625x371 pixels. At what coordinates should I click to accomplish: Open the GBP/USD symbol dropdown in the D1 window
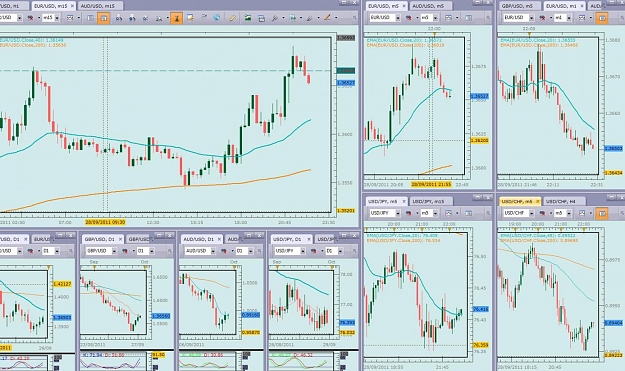point(114,251)
